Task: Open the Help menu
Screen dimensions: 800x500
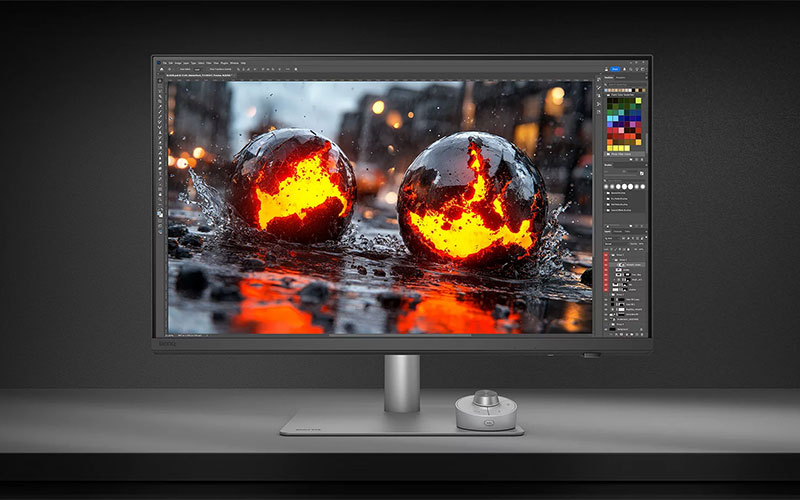Action: tap(243, 63)
